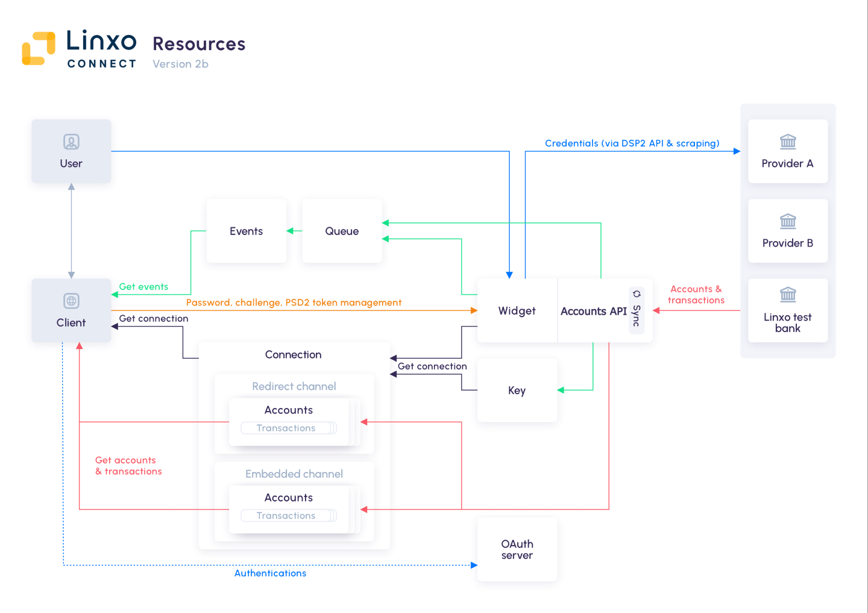Viewport: 868px width, 613px height.
Task: Click the 'Linxo test bank' name
Action: pos(788,322)
